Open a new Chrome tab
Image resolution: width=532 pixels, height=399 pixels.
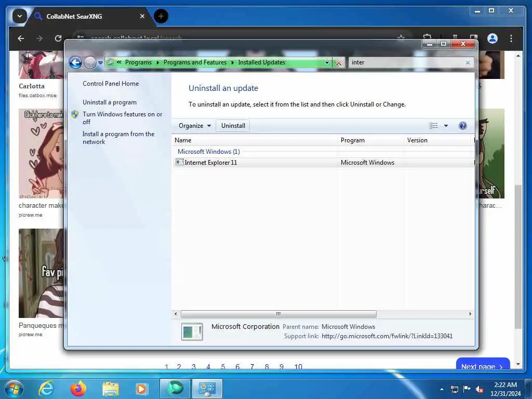tap(161, 16)
